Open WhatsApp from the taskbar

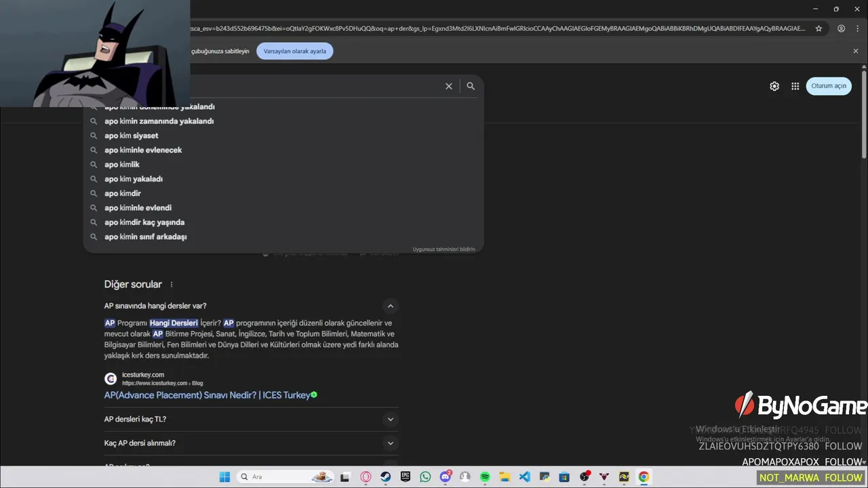pyautogui.click(x=425, y=476)
